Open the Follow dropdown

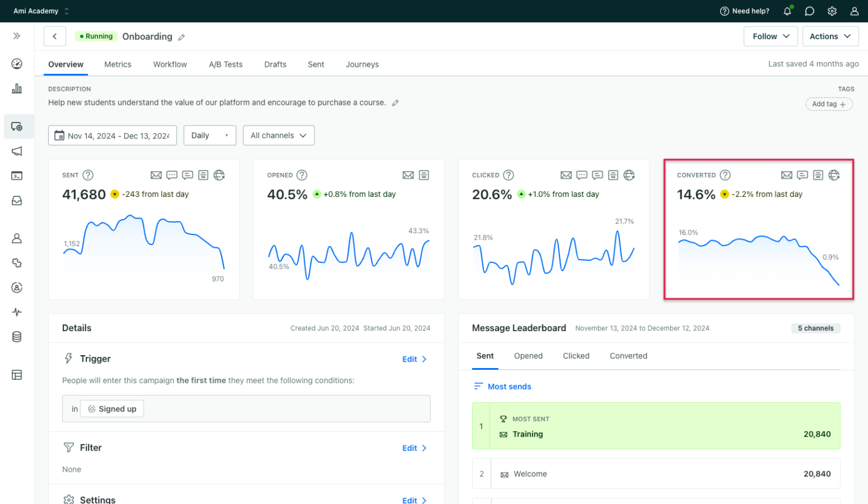[x=771, y=36]
